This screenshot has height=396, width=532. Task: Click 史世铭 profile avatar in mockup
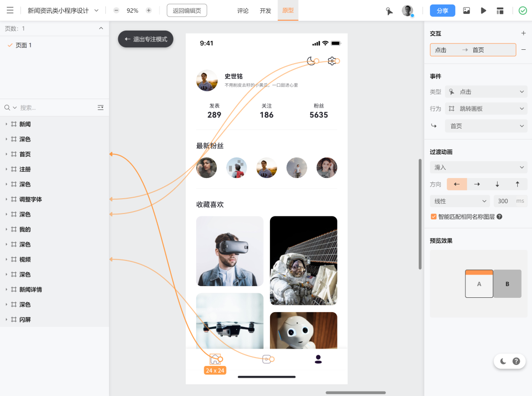207,80
